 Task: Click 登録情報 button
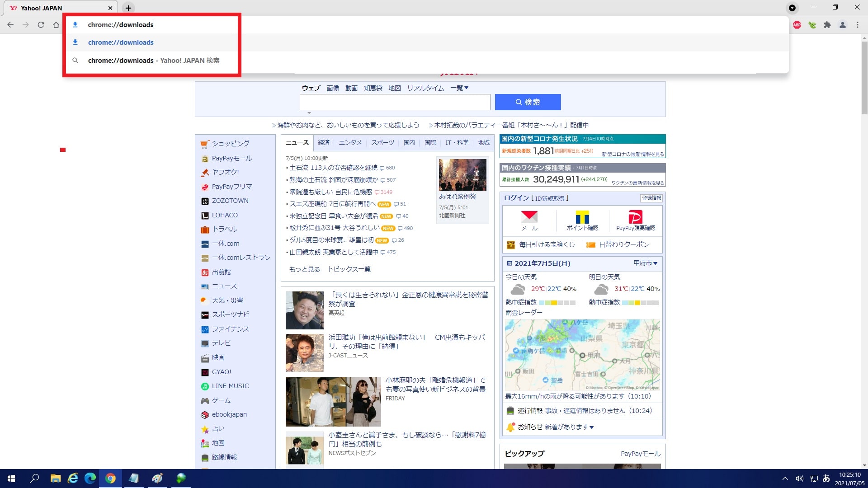[651, 198]
